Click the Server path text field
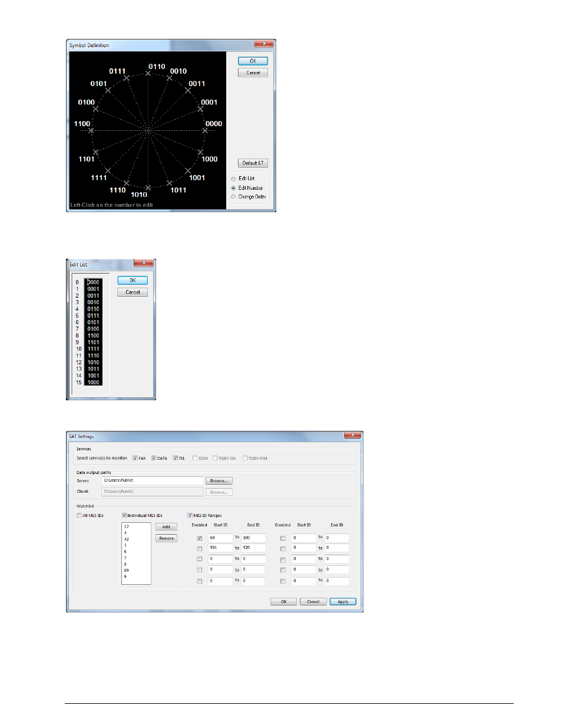Screen dimensions: 562x728 (152, 480)
